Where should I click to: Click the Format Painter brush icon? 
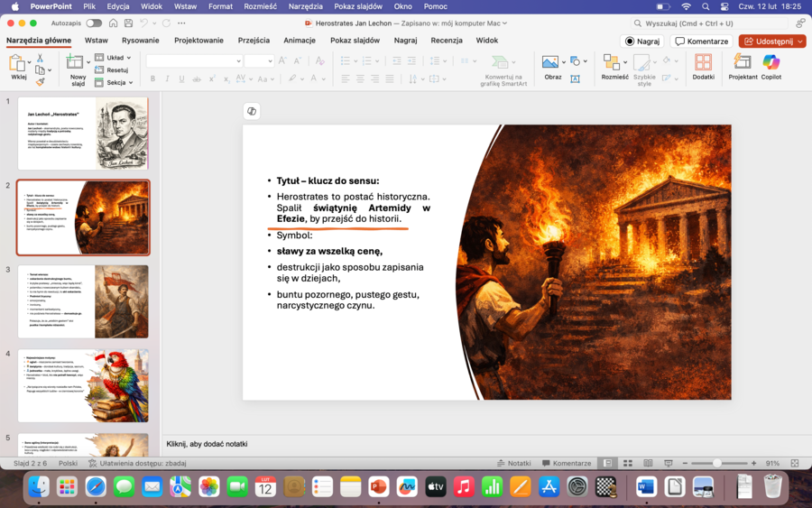coord(40,82)
